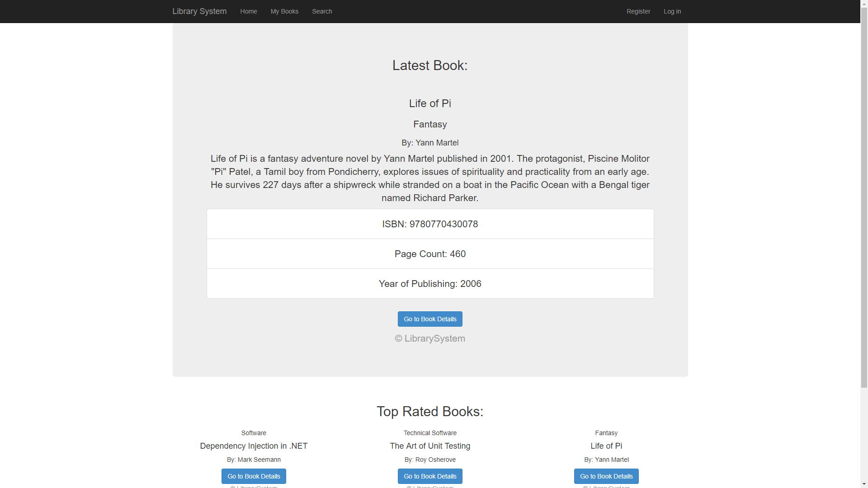Viewport: 868px width, 488px height.
Task: Click The Art of Unit Testing title
Action: coord(430,446)
